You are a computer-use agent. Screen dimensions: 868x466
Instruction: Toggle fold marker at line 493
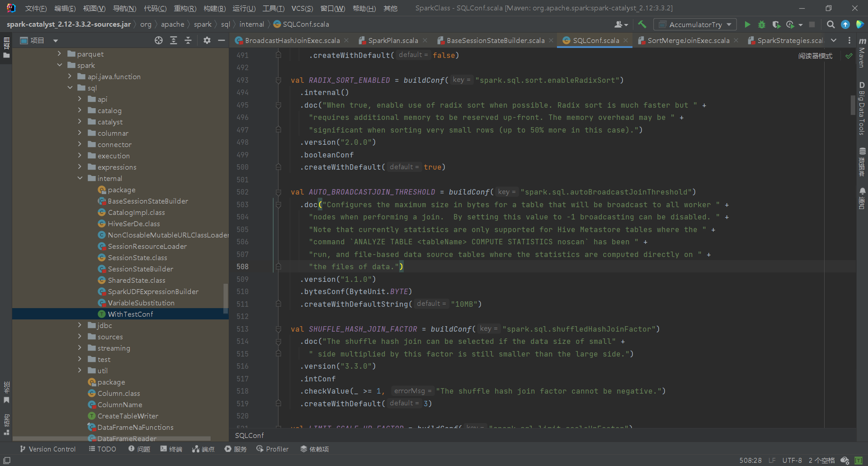tap(278, 80)
